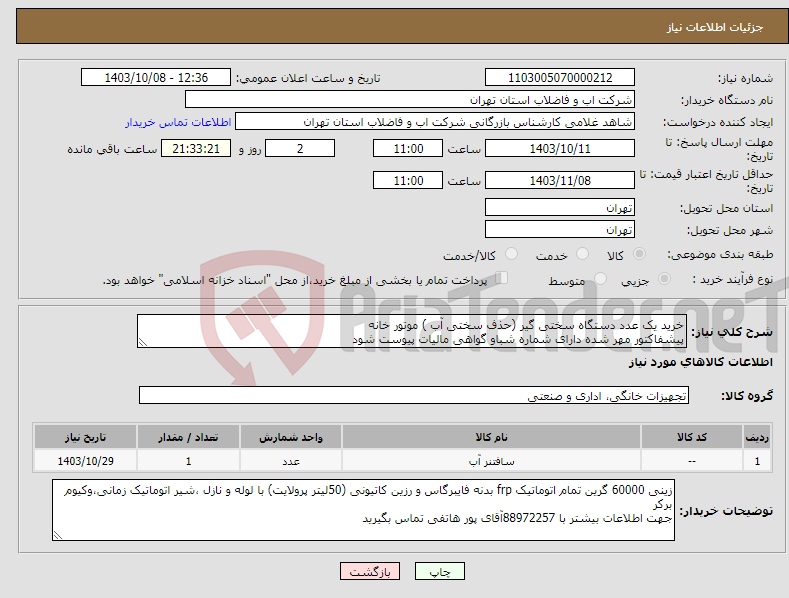Click the response deadline time 11:00 field

coord(408,148)
